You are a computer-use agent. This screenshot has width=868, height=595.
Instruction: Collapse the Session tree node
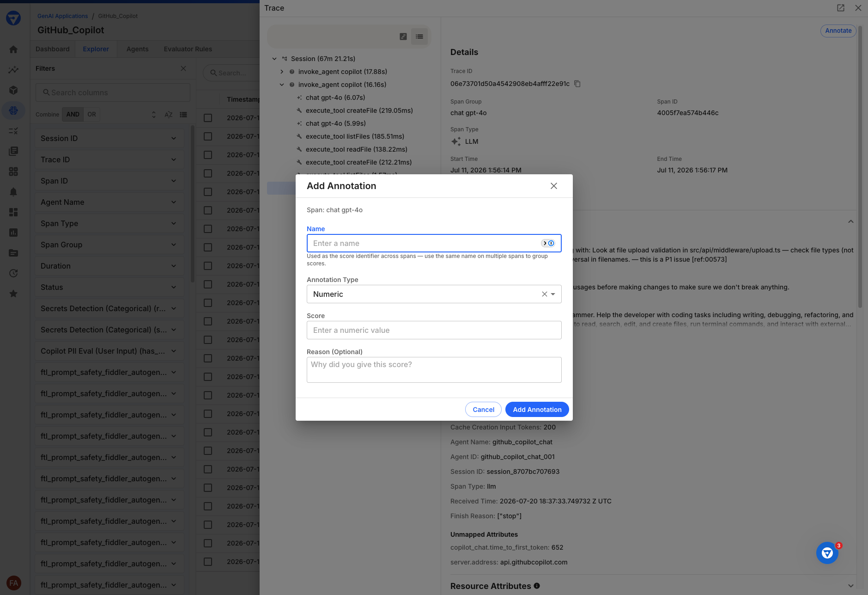pos(274,59)
